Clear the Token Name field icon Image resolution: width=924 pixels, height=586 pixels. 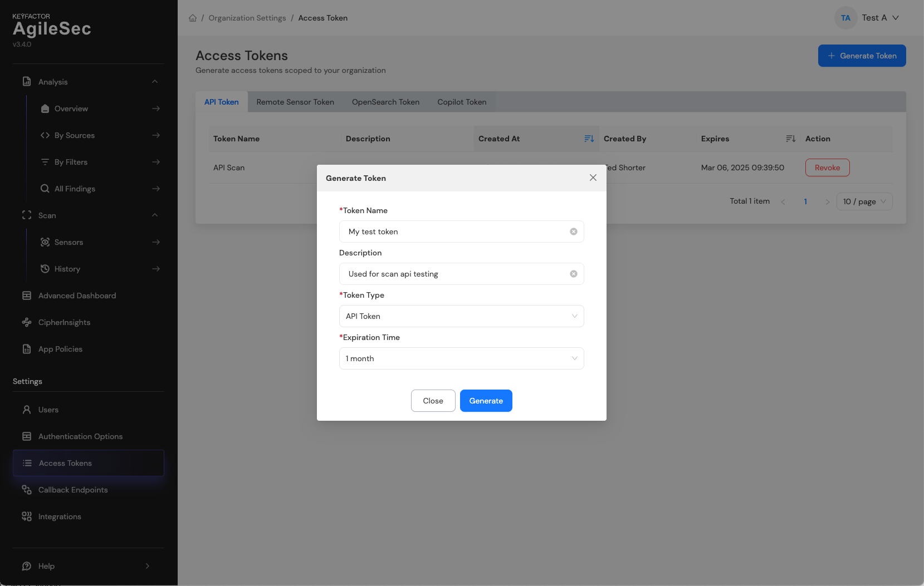(573, 232)
